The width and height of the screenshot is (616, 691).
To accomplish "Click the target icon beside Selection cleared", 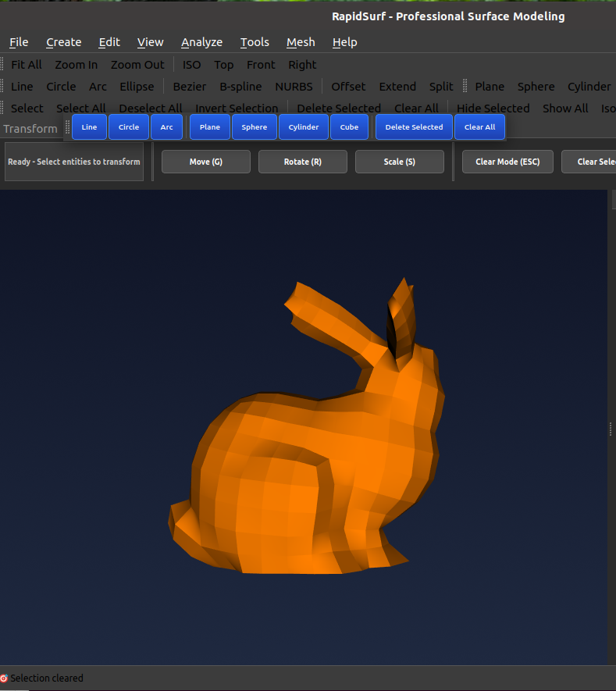I will 4,679.
